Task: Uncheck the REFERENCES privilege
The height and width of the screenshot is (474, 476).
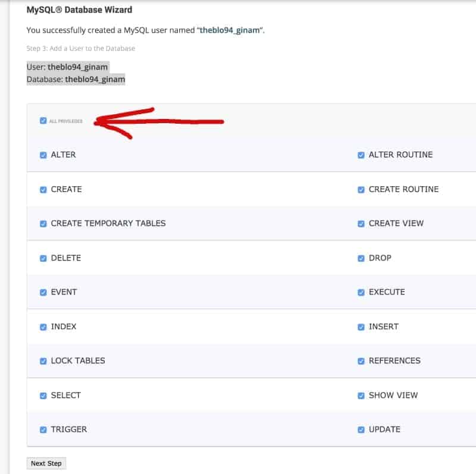Action: pyautogui.click(x=361, y=361)
